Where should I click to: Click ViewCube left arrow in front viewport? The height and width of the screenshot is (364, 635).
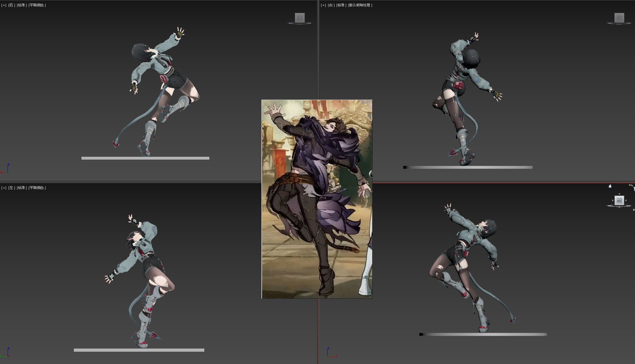point(613,200)
